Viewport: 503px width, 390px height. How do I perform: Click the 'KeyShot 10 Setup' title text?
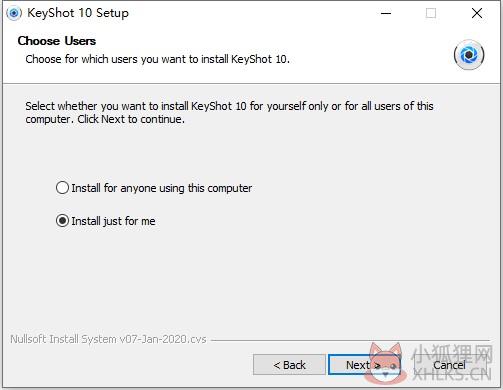(78, 13)
